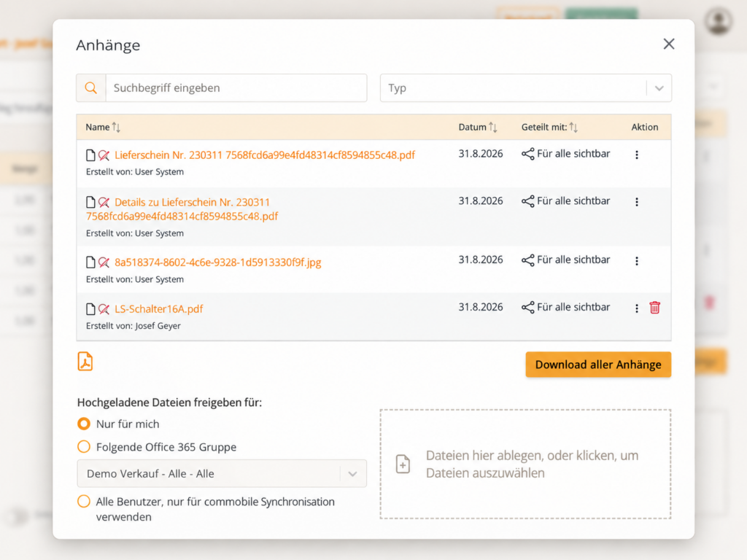
Task: Sort attachments by the Datum column
Action: coord(477,127)
